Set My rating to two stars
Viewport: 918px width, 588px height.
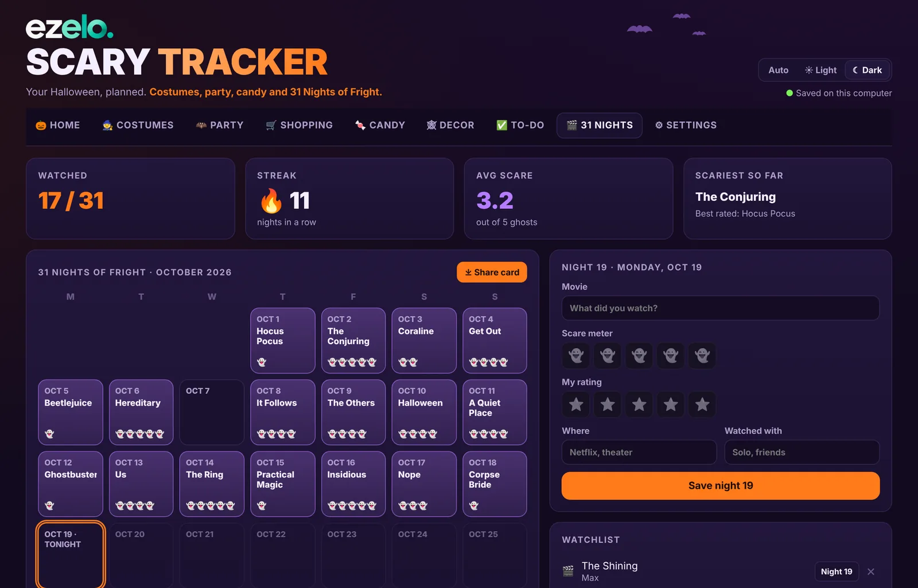click(x=608, y=404)
